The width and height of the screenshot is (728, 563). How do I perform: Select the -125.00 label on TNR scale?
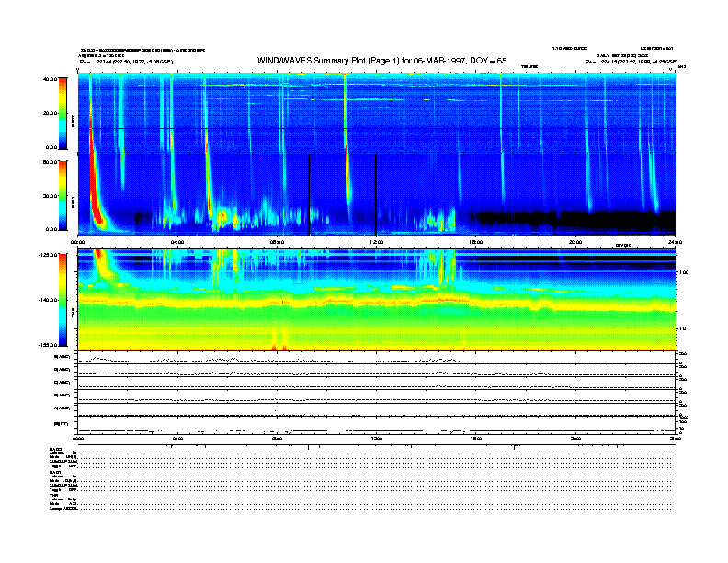pyautogui.click(x=48, y=255)
